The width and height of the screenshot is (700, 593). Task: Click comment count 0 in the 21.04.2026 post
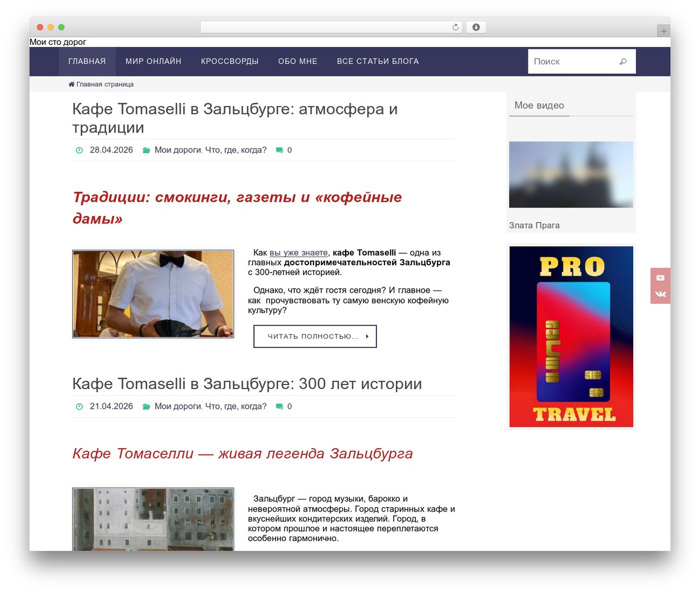(x=289, y=406)
